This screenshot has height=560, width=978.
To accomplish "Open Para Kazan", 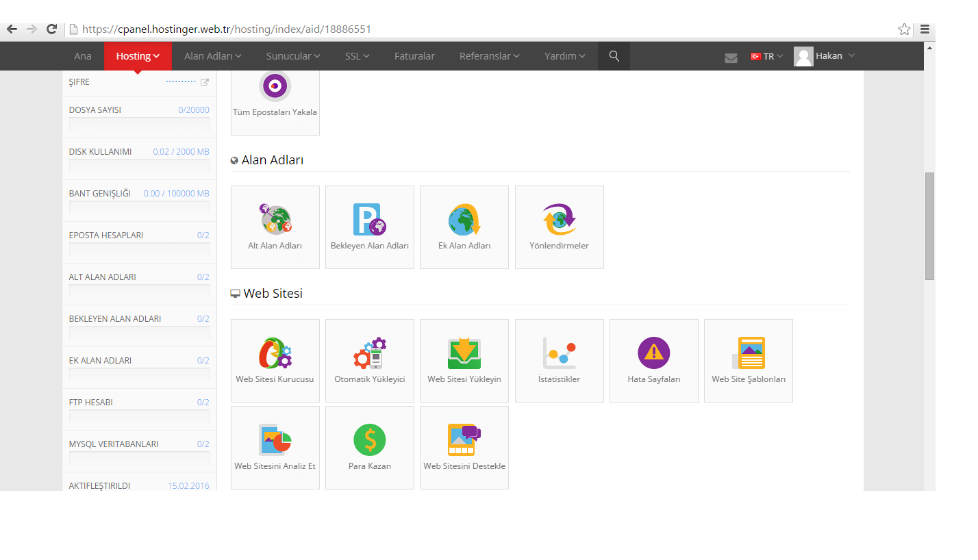I will (x=370, y=448).
